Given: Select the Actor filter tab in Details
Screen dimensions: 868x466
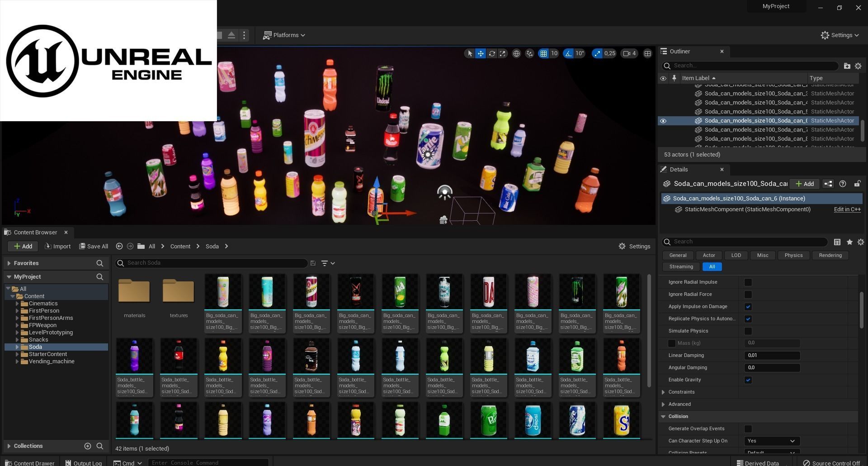Looking at the screenshot, I should pyautogui.click(x=709, y=256).
